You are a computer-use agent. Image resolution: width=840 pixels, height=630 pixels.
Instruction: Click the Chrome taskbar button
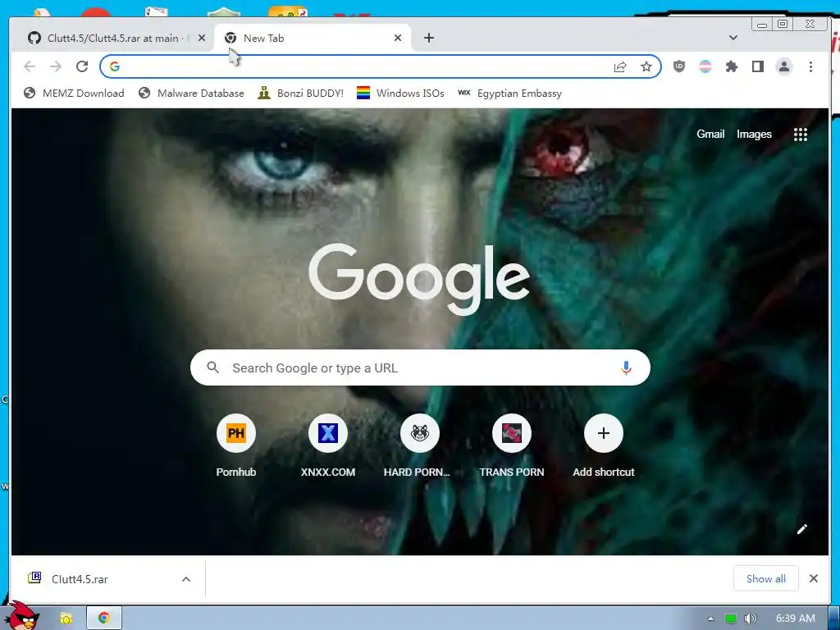tap(104, 619)
